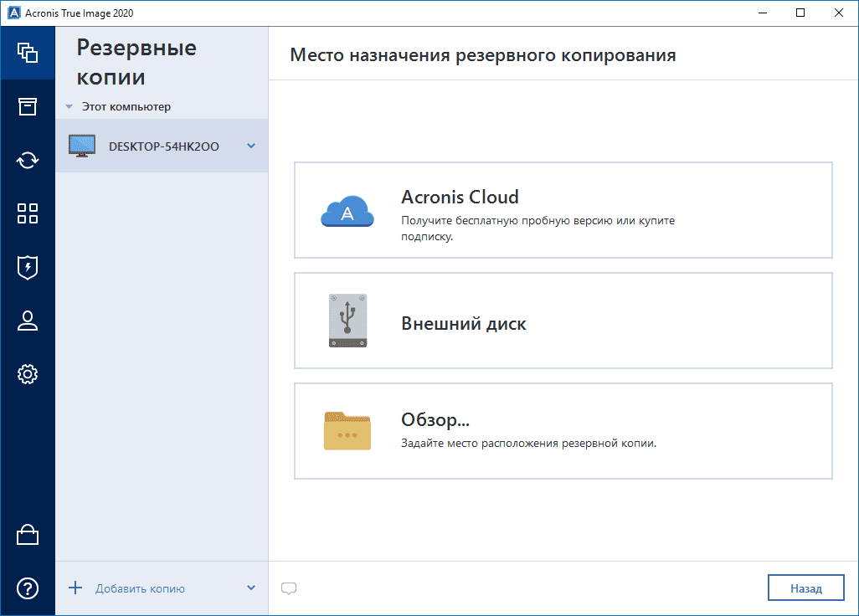Screen dimensions: 859x616
Task: Select Acronis Cloud as destination
Action: [x=563, y=210]
